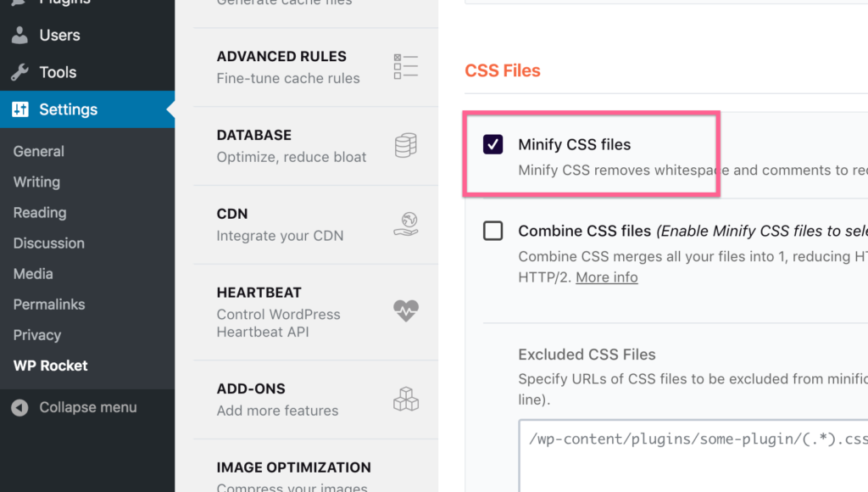Click the Database stack icon
Screen dimensions: 868x492
coord(406,146)
